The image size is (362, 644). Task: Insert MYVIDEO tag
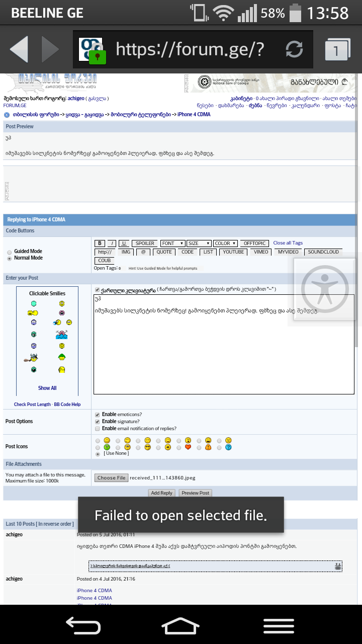point(288,252)
